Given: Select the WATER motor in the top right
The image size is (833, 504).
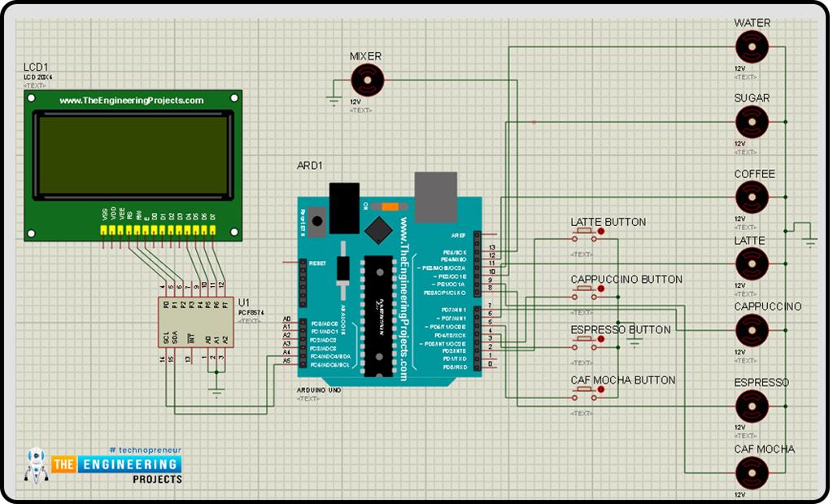Looking at the screenshot, I should 752,46.
